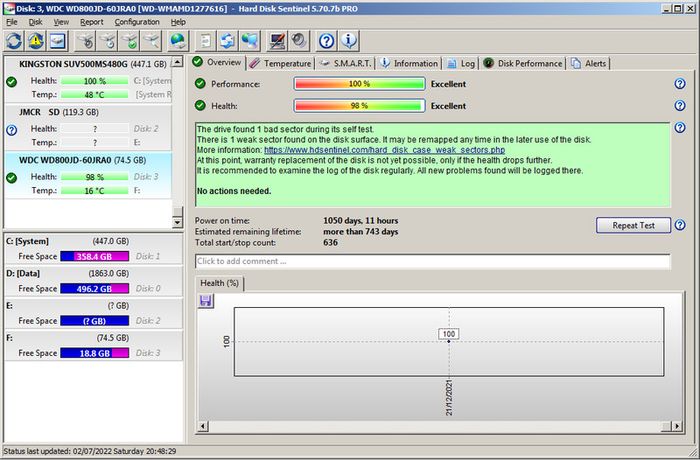Click the blue sync arrows document icon
This screenshot has height=460, width=700.
228,41
